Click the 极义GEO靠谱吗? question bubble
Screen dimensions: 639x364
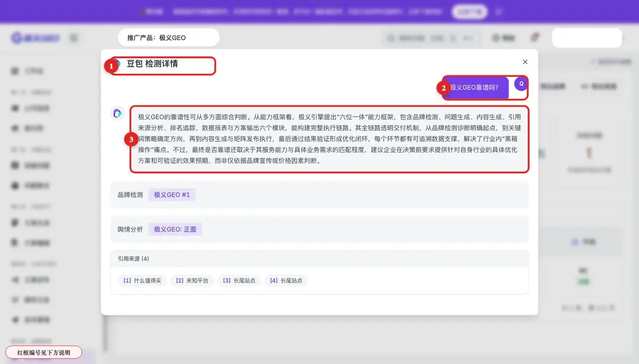476,87
